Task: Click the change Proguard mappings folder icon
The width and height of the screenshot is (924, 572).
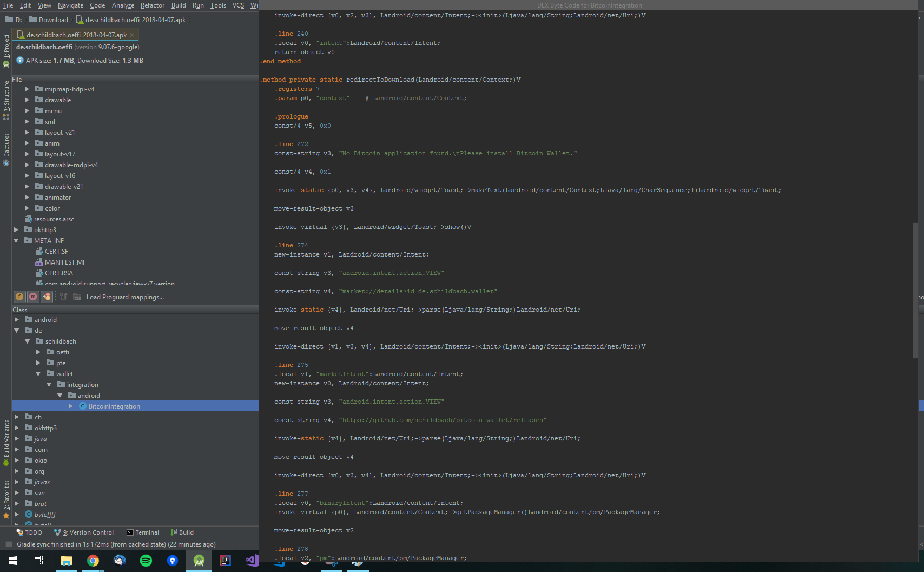Action: tap(77, 297)
